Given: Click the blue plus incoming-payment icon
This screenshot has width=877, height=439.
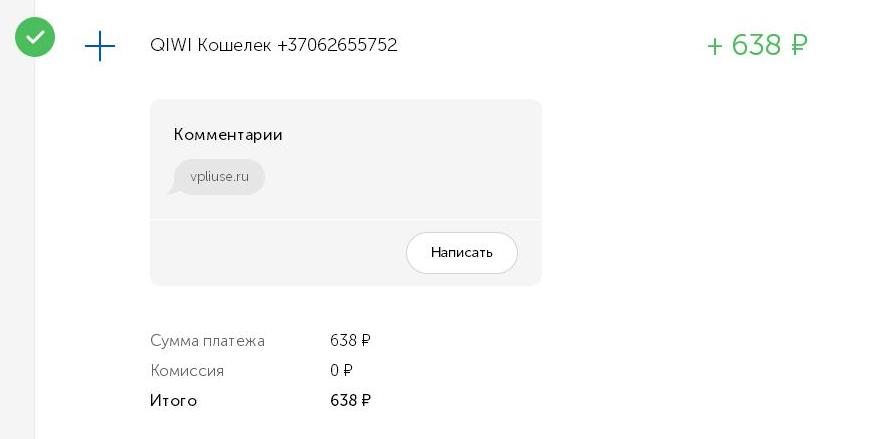Looking at the screenshot, I should coord(100,46).
